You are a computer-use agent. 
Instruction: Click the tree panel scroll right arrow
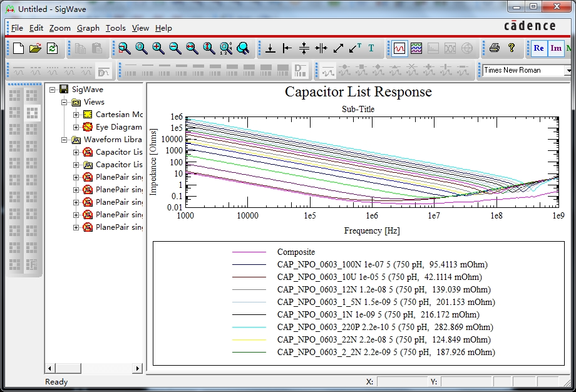pos(137,368)
